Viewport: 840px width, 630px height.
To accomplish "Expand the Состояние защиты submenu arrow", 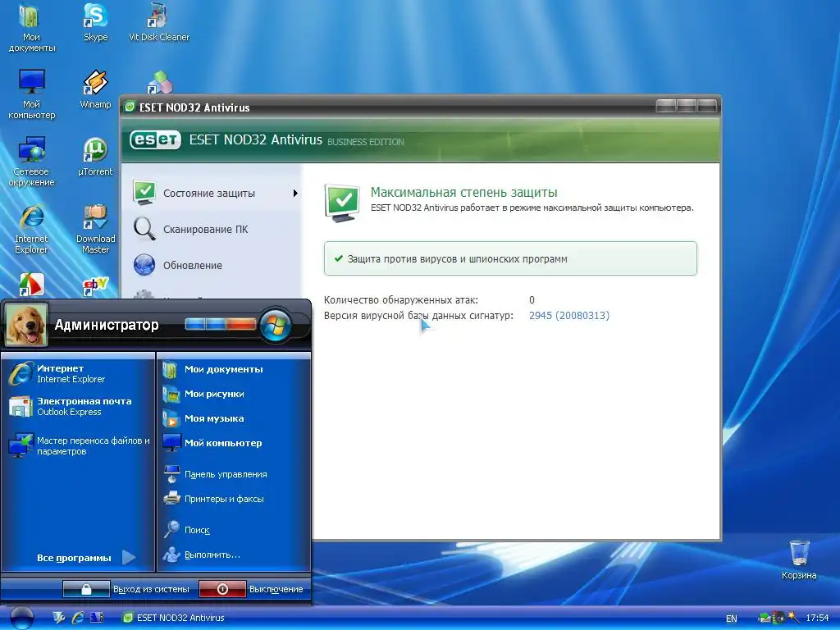I will 295,194.
